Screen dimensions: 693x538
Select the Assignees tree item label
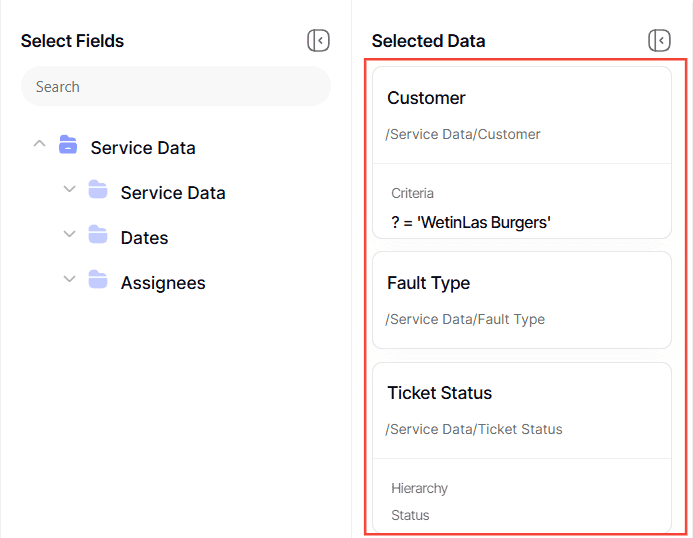click(163, 283)
